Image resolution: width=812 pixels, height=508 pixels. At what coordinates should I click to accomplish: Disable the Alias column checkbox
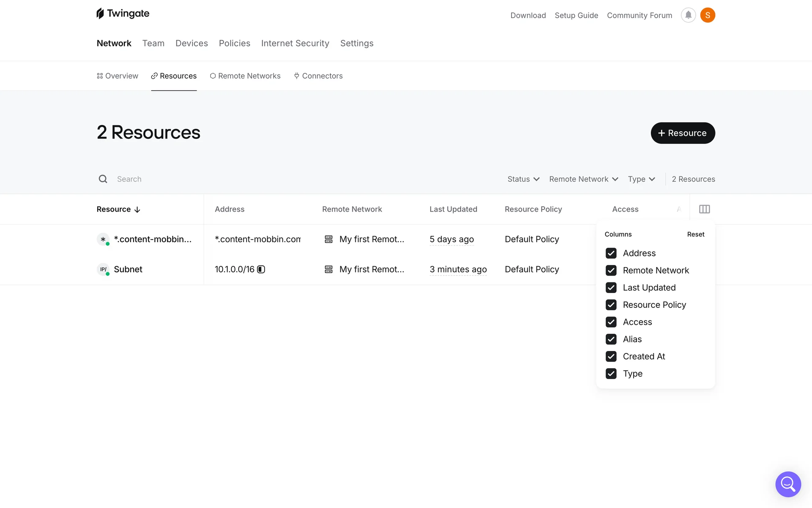(x=611, y=339)
